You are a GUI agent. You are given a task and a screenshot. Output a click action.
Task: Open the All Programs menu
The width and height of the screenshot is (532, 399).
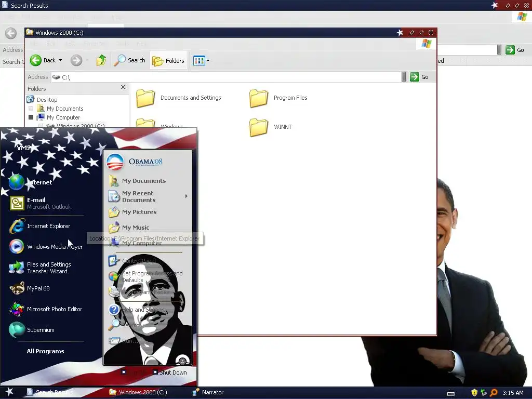click(x=46, y=351)
